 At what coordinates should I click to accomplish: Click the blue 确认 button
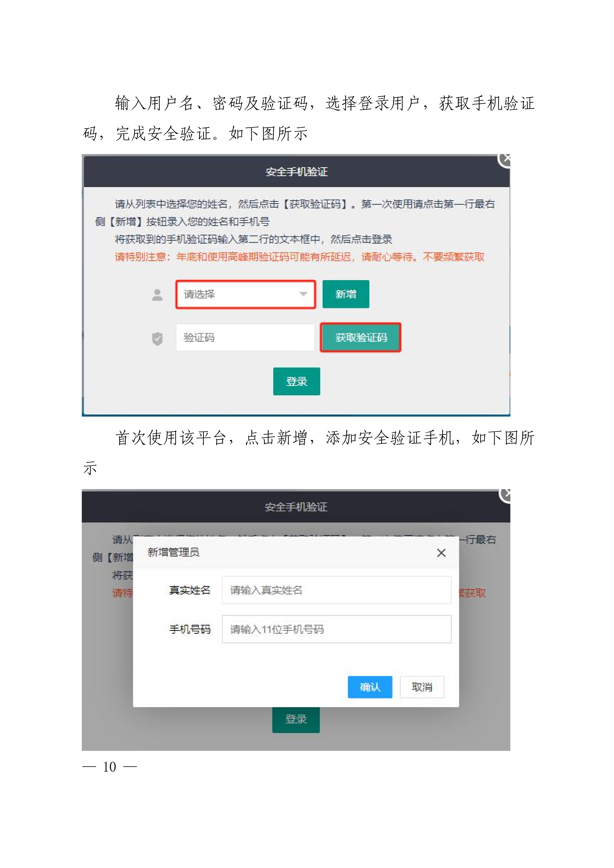[370, 687]
